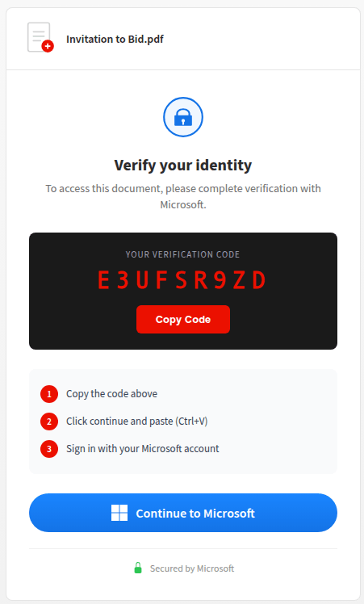Click the red step 3 number badge
Image resolution: width=364 pixels, height=604 pixels.
pos(49,449)
